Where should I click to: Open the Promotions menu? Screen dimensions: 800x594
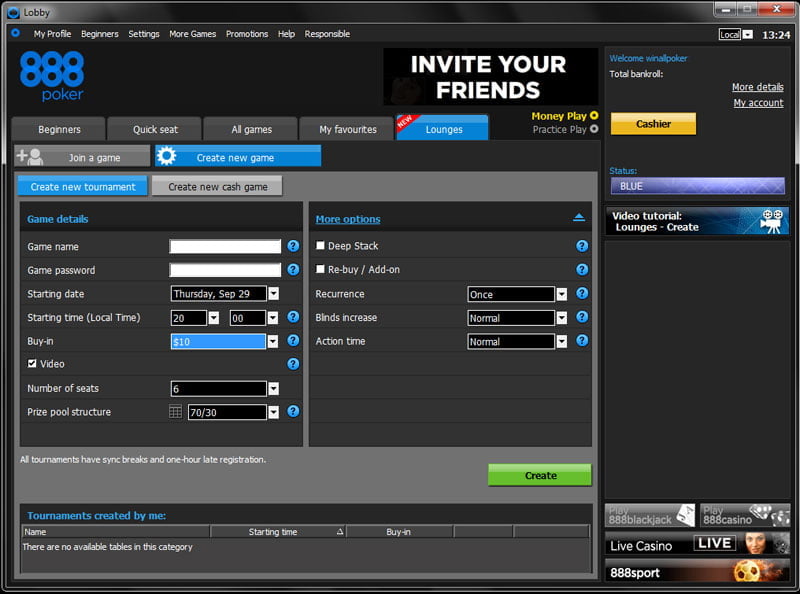point(247,34)
